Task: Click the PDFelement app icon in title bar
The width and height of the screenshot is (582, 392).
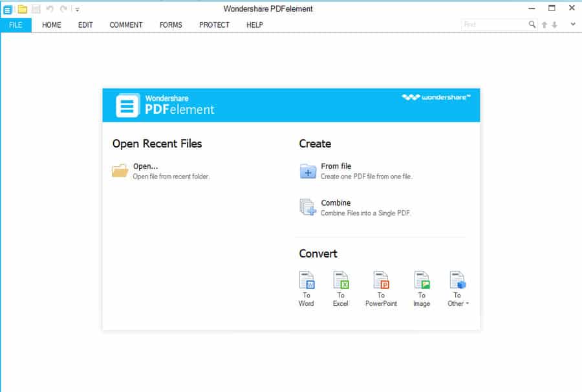Action: [8, 9]
